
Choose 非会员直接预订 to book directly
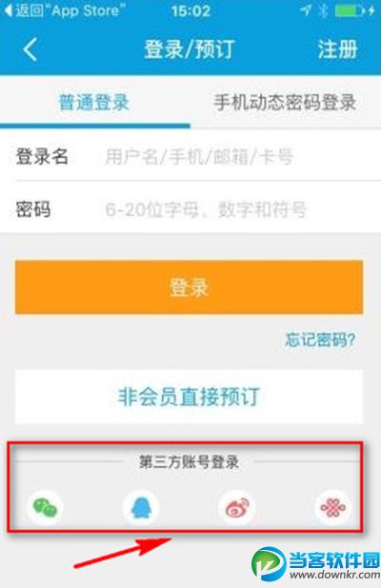tap(189, 397)
